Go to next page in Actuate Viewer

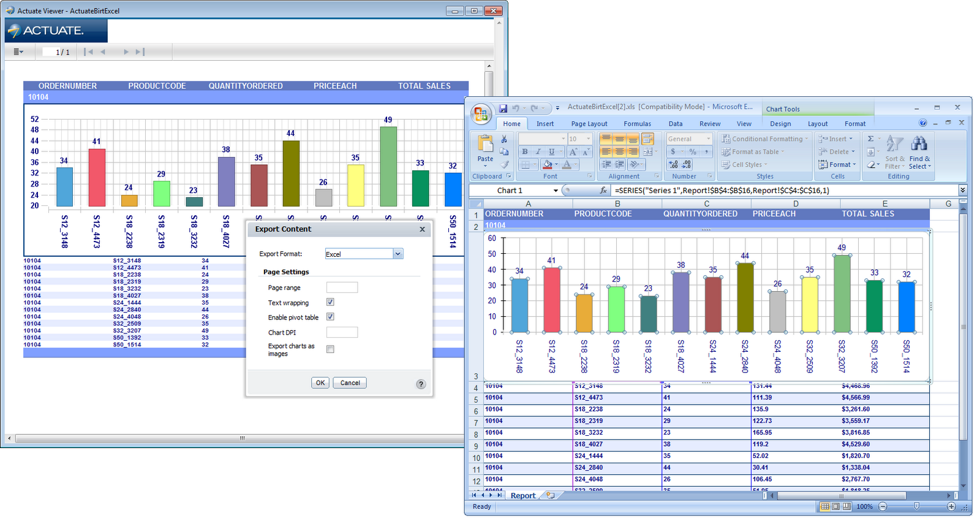pyautogui.click(x=126, y=52)
